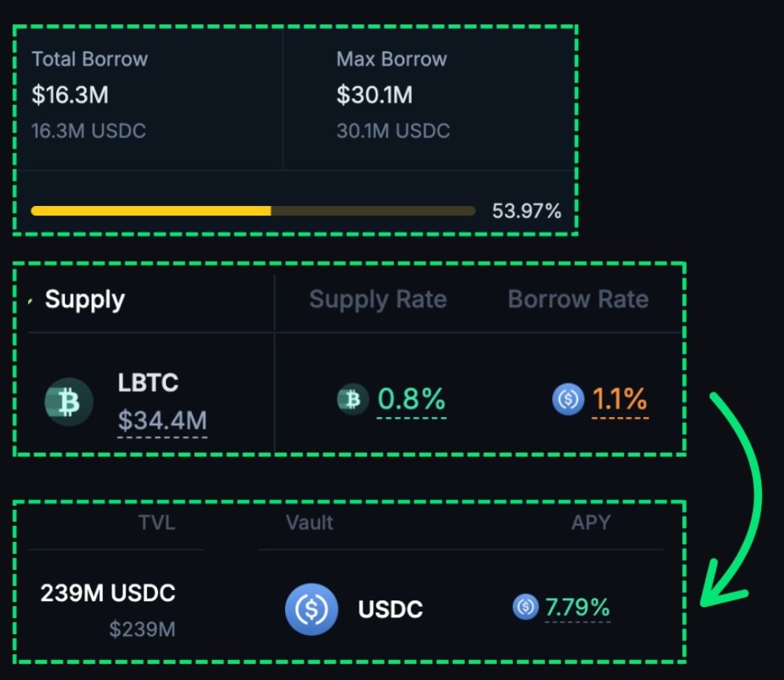The image size is (784, 680).
Task: Sort vaults by the APY header
Action: [x=591, y=523]
